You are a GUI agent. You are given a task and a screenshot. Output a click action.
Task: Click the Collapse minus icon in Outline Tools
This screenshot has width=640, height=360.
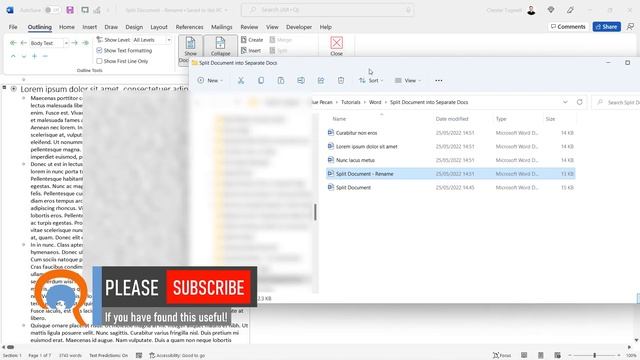pyautogui.click(x=45, y=56)
